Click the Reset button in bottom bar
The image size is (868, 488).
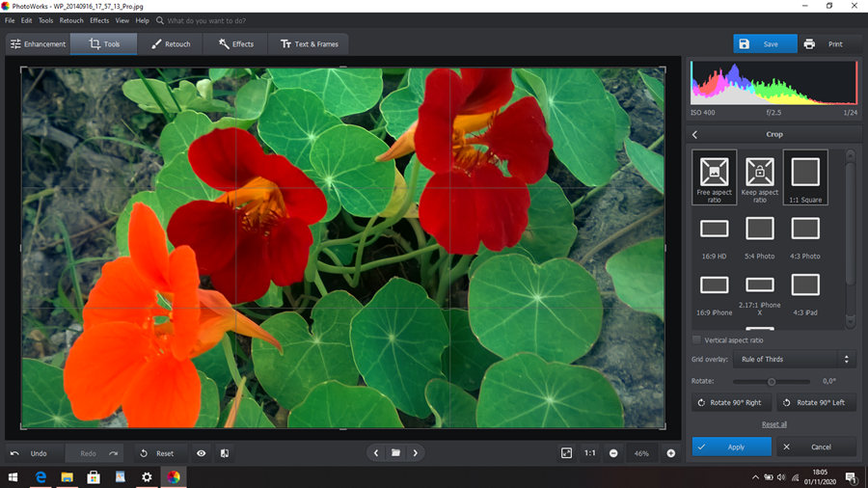pyautogui.click(x=160, y=453)
